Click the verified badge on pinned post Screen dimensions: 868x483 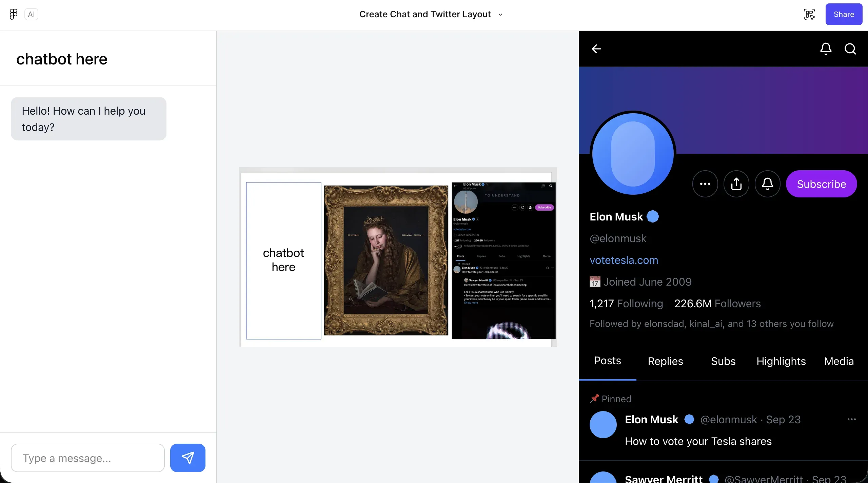(689, 420)
